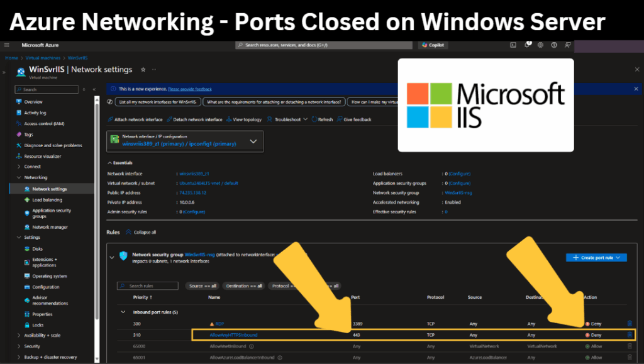
Task: Click the top bar feedback icon
Action: click(x=568, y=45)
